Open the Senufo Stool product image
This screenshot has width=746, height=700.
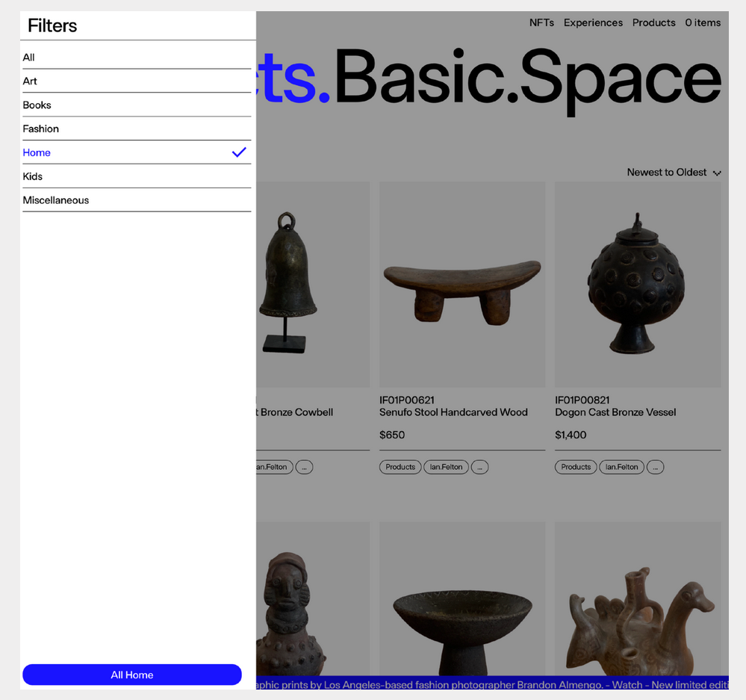pos(462,284)
